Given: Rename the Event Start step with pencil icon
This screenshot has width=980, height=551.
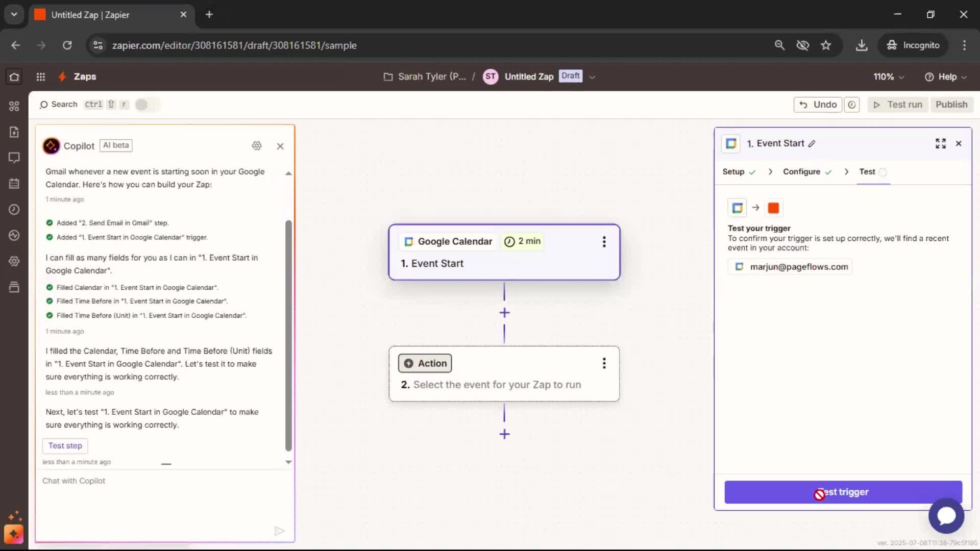Looking at the screenshot, I should [x=812, y=144].
